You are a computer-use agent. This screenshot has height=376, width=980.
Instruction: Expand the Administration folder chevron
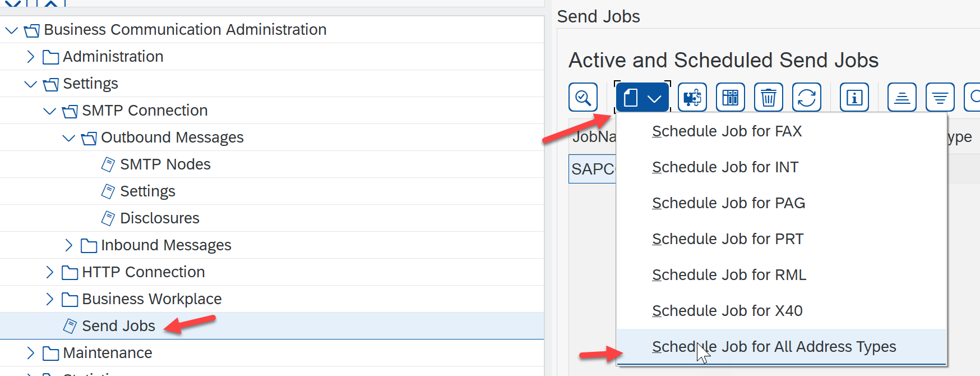pos(30,57)
